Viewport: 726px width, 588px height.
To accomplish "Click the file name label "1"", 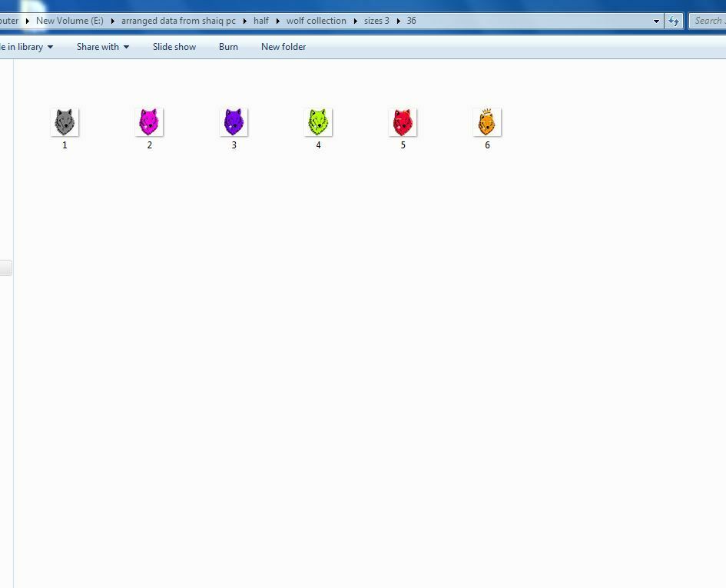I will tap(65, 145).
